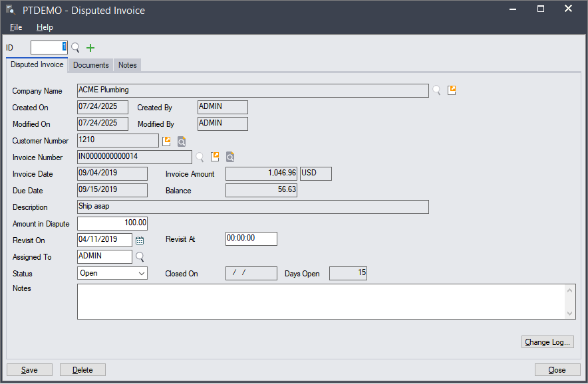The height and width of the screenshot is (384, 588).
Task: Click the Save button
Action: click(29, 370)
